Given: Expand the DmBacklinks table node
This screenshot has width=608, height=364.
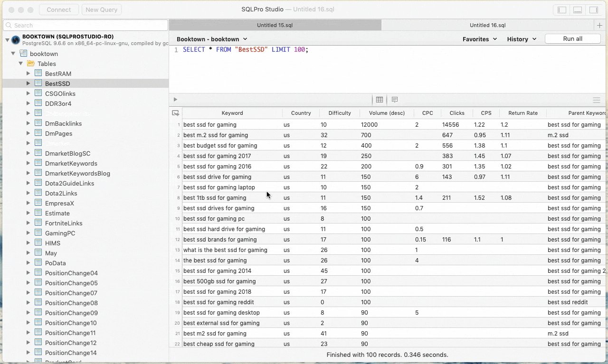Looking at the screenshot, I should pos(28,123).
